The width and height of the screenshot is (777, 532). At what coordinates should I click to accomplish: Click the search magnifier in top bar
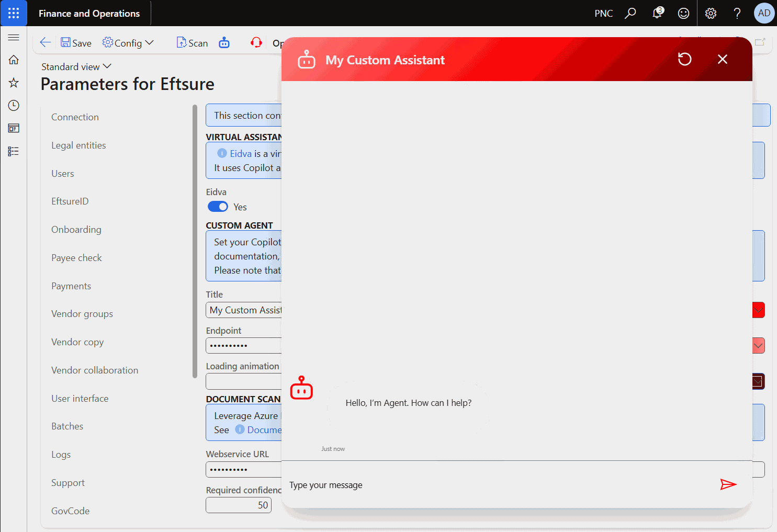[630, 13]
